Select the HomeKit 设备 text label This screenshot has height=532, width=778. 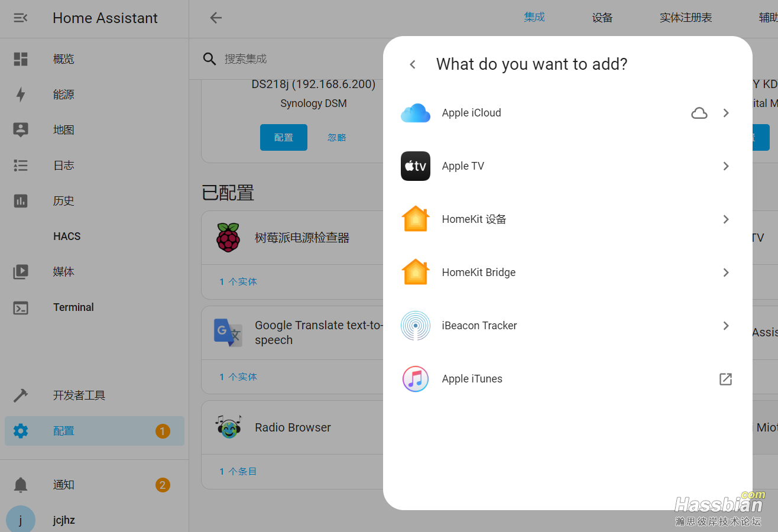[x=474, y=219]
